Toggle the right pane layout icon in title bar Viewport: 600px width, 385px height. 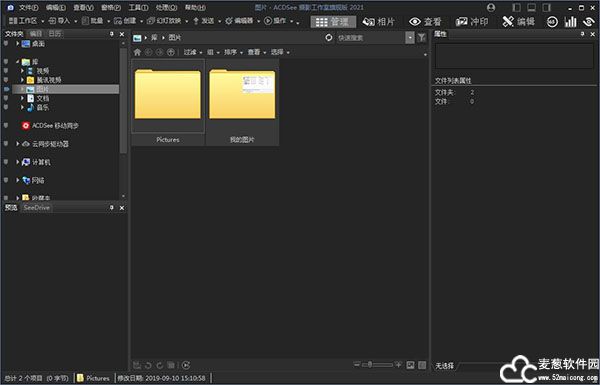coord(547,7)
